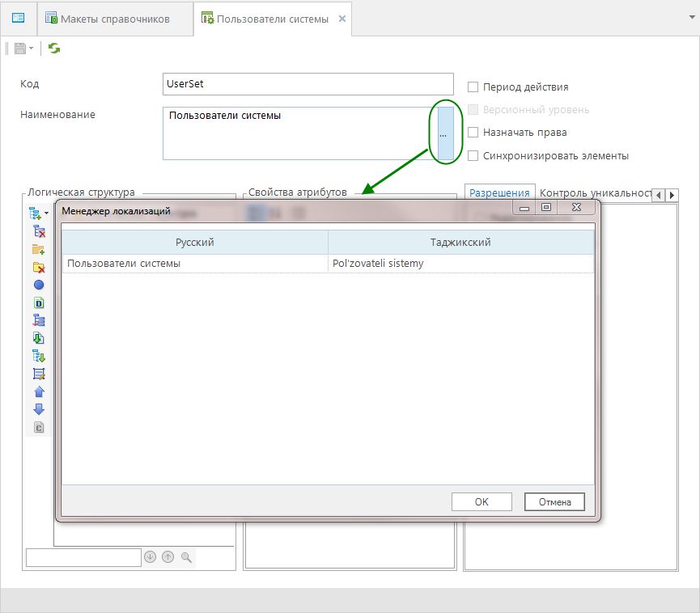This screenshot has width=700, height=613.
Task: Click the blue down arrow icon
Action: (x=39, y=409)
